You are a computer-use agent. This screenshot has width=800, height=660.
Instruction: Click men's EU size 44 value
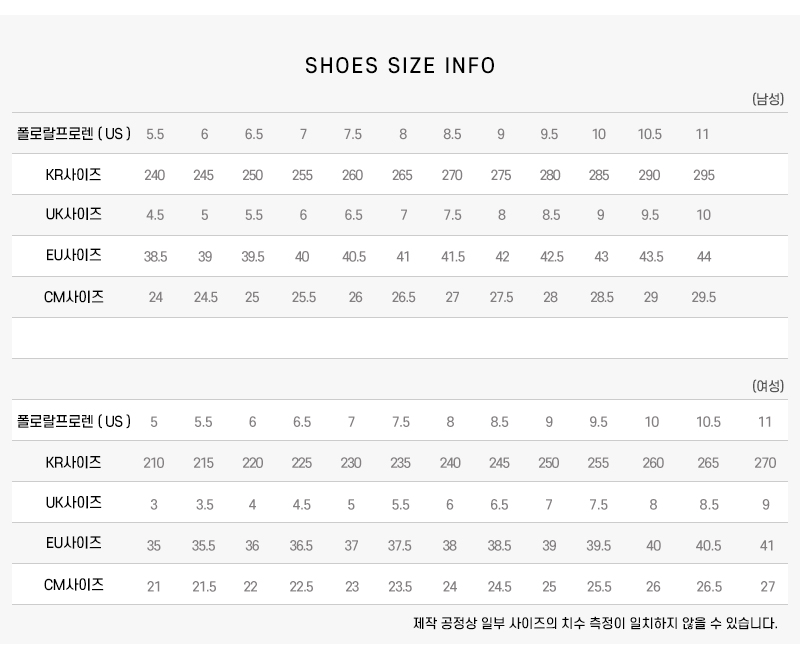point(704,257)
